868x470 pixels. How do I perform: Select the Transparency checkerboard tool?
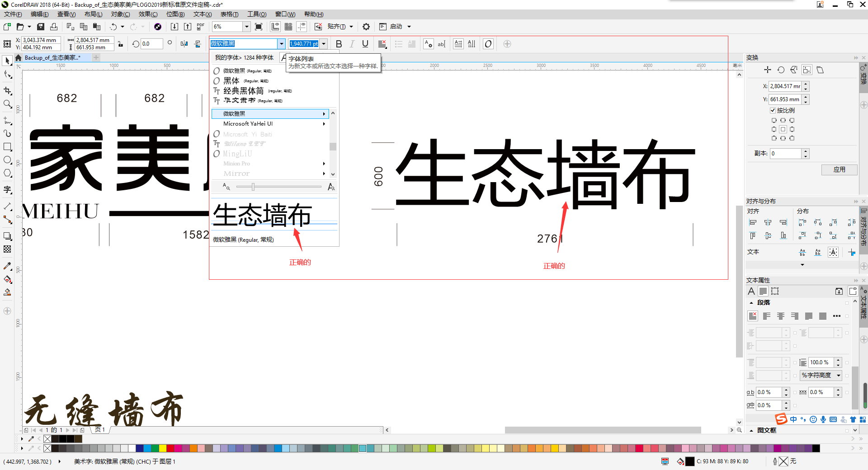pyautogui.click(x=7, y=249)
